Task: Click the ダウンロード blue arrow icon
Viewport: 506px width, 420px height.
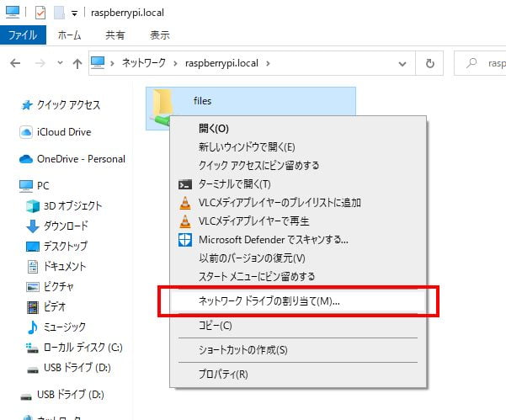Action: (33, 226)
